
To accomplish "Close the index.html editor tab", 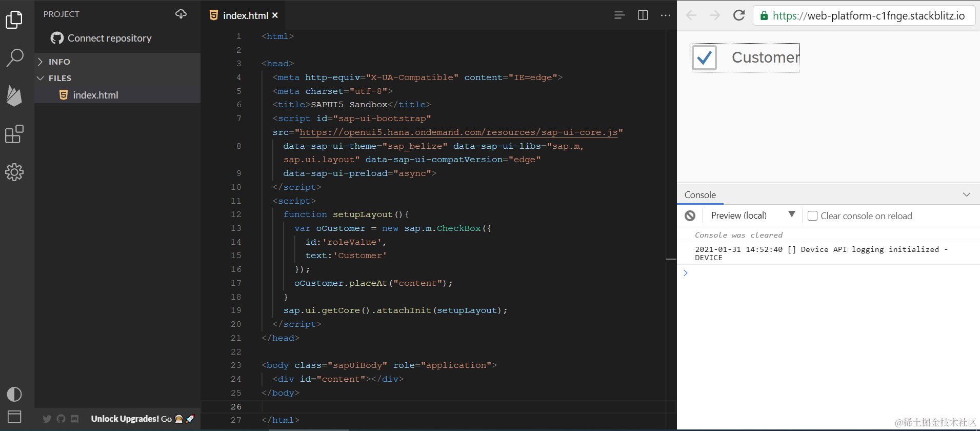I will pyautogui.click(x=275, y=15).
